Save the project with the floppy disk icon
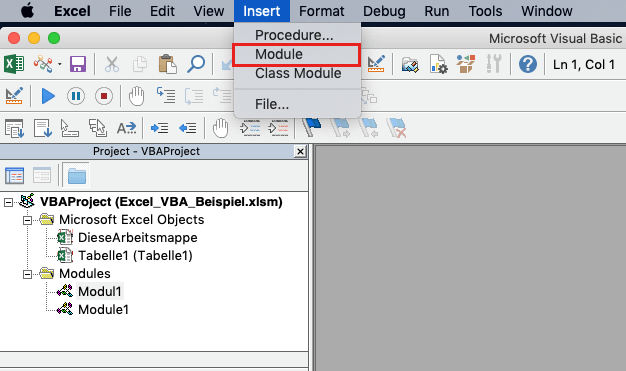Image resolution: width=626 pixels, height=371 pixels. tap(78, 64)
